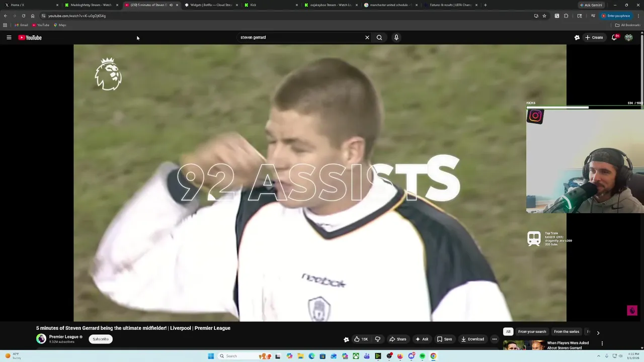
Task: Open the YouTube notifications bell
Action: point(614,37)
